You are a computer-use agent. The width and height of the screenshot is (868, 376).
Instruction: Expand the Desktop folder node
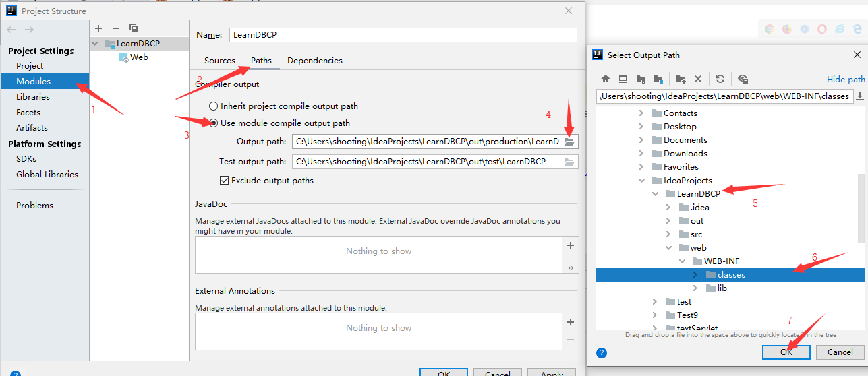[641, 127]
